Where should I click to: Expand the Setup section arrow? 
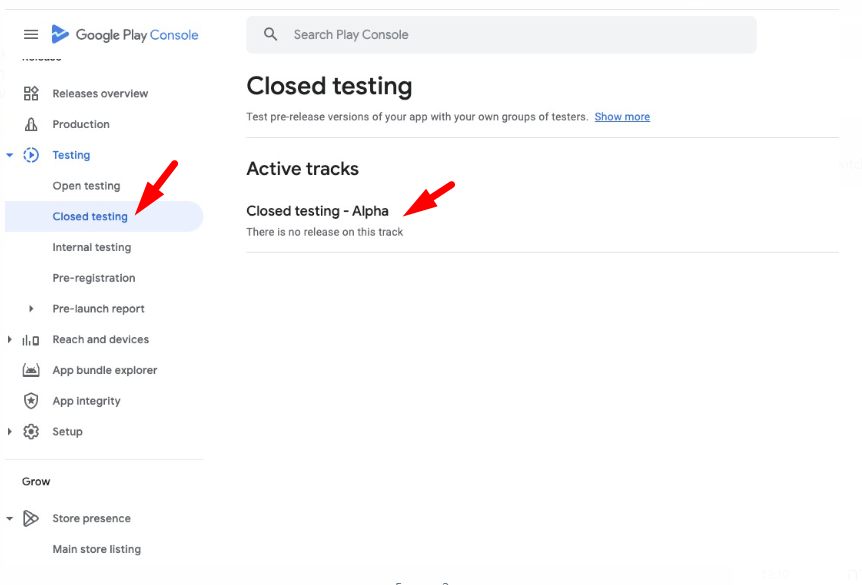[x=10, y=432]
